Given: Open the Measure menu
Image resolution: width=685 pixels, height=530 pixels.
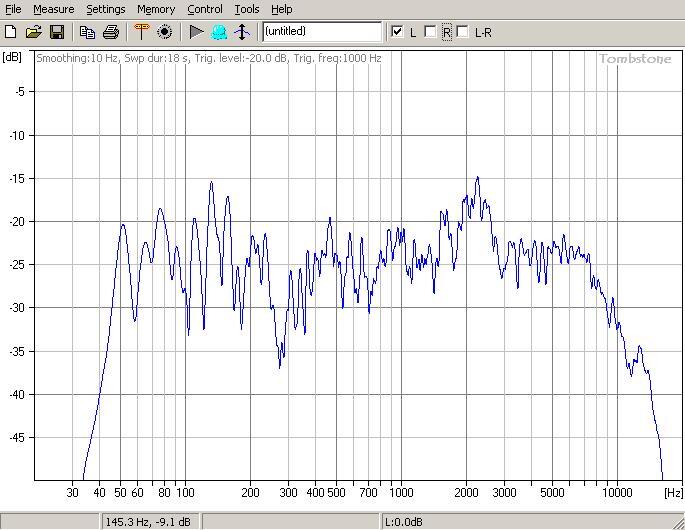Looking at the screenshot, I should coord(53,9).
